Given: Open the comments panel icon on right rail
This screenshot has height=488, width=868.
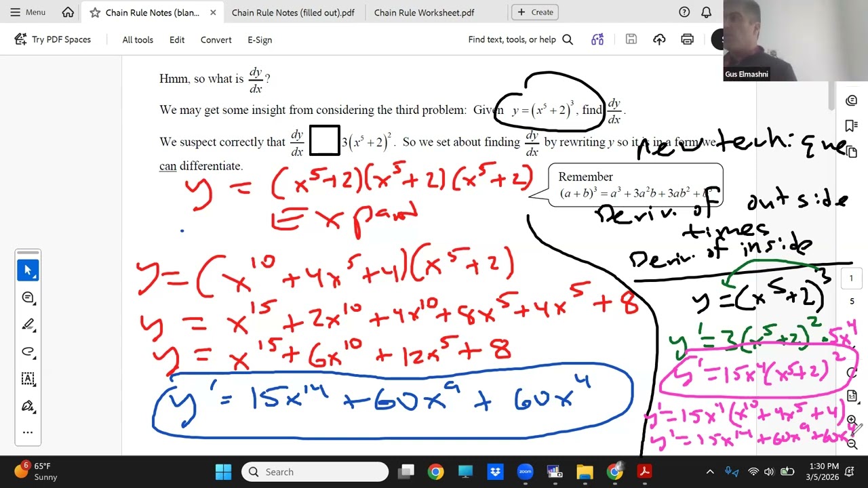Looking at the screenshot, I should pyautogui.click(x=852, y=100).
